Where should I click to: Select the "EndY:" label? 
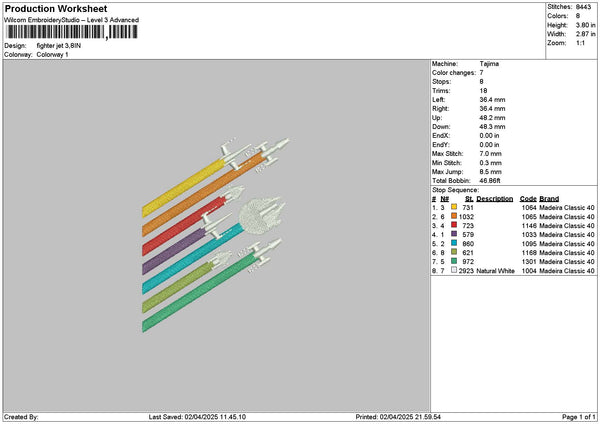coord(441,145)
